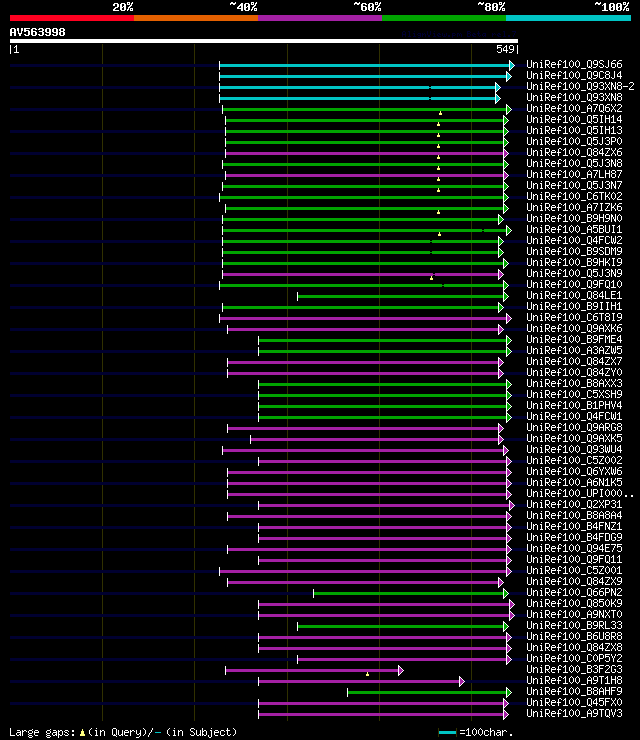The image size is (640, 740).
Task: Open the UniRef100_Q4FCW2 entry
Action: [x=574, y=241]
